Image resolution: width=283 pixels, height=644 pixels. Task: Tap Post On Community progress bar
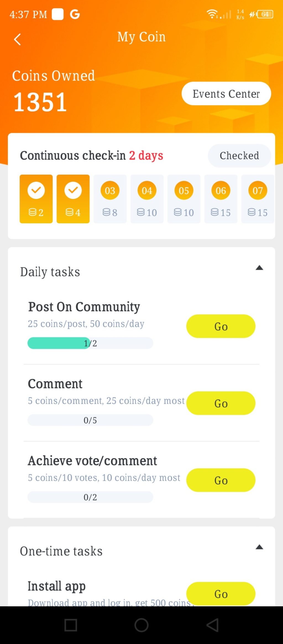tap(90, 343)
